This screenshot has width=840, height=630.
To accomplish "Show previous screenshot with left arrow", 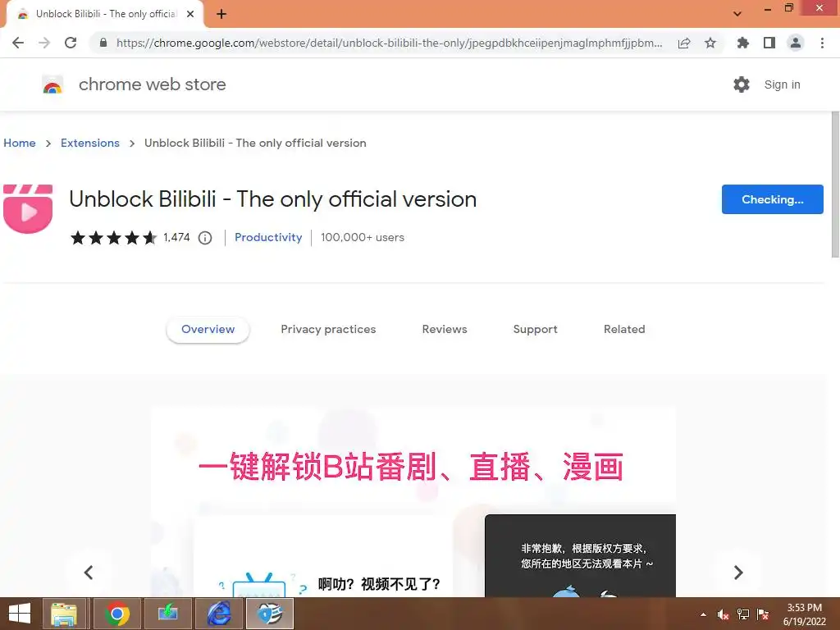I will click(x=89, y=572).
